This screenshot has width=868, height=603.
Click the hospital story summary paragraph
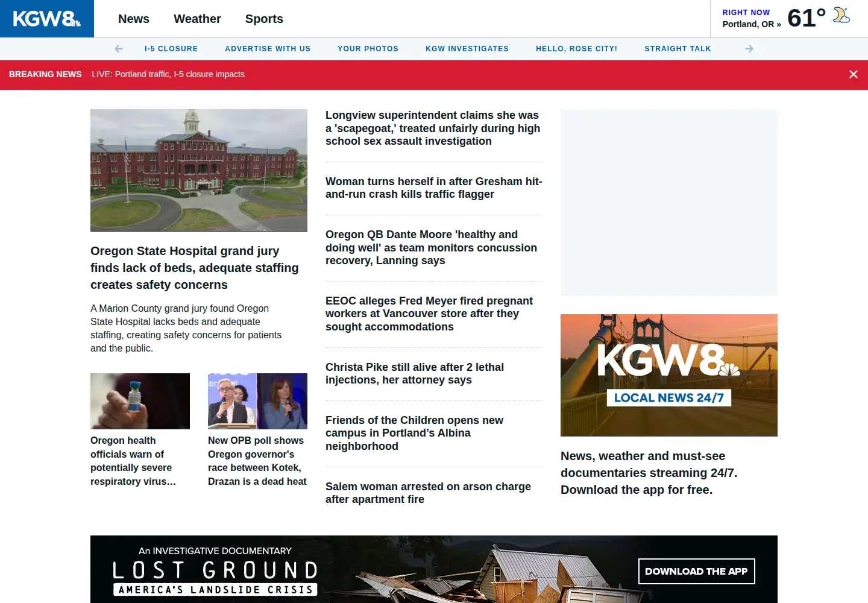tap(186, 328)
